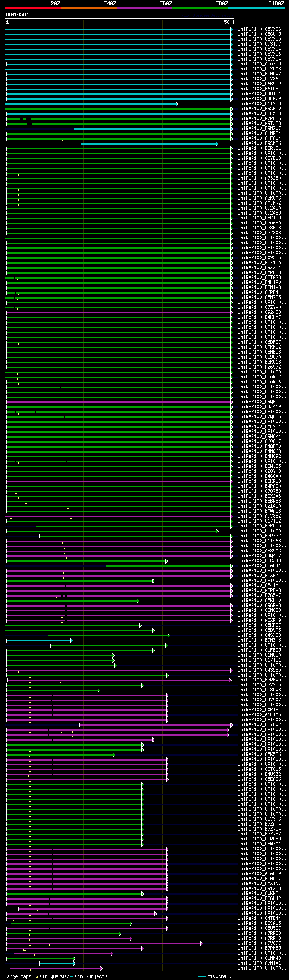Select the UniRef100_A2A8F9 label

click(x=259, y=874)
